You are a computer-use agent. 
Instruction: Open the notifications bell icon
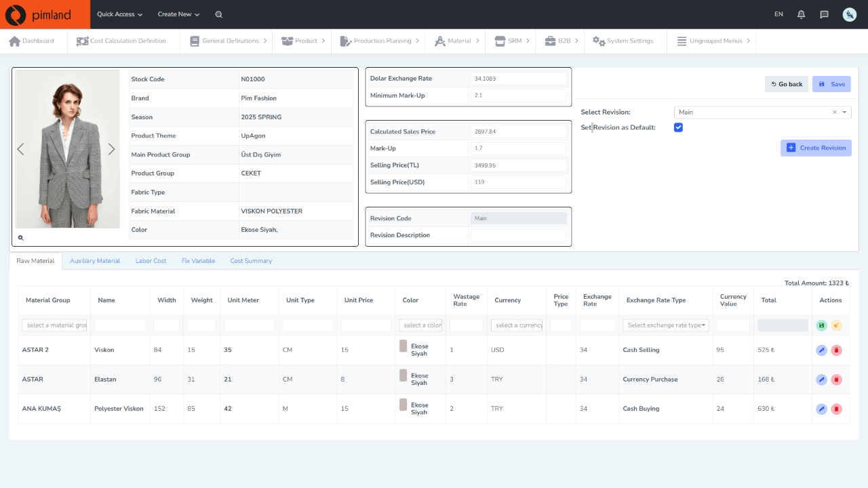click(802, 14)
